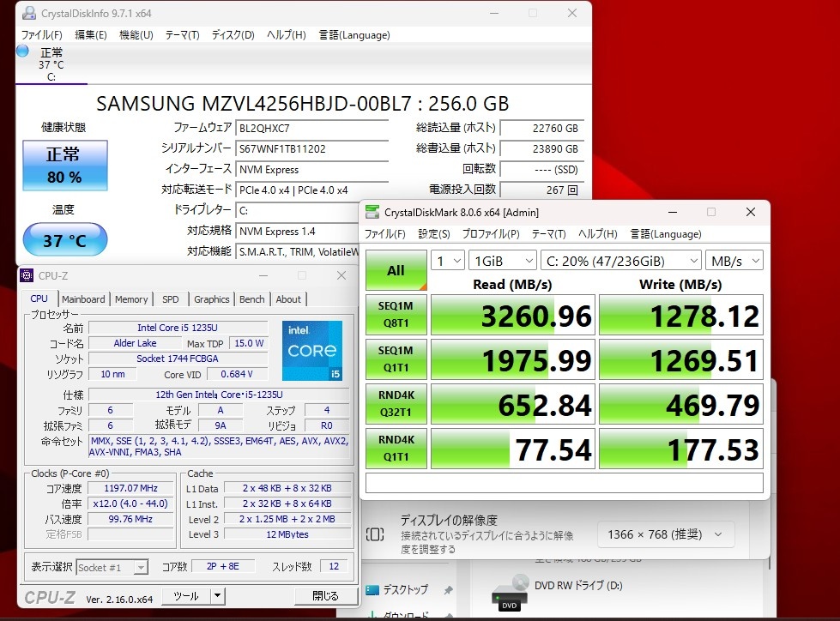This screenshot has width=840, height=621.
Task: Click the empty comment box in CrystalDiskMark
Action: pyautogui.click(x=564, y=483)
